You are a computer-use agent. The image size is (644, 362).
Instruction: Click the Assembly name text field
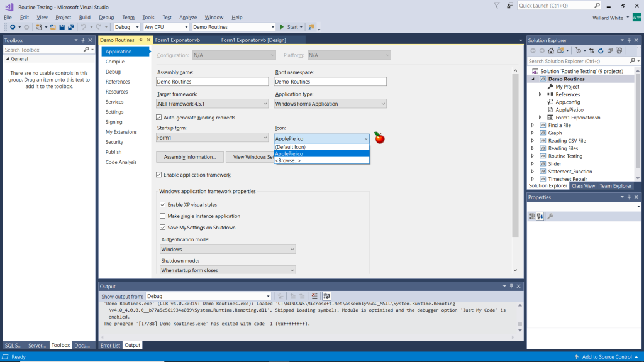(x=212, y=82)
